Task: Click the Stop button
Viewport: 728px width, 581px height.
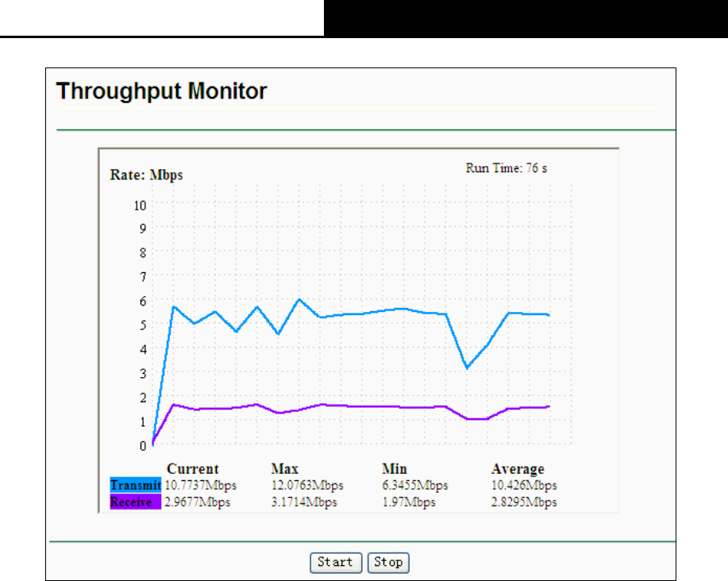Action: click(x=388, y=563)
